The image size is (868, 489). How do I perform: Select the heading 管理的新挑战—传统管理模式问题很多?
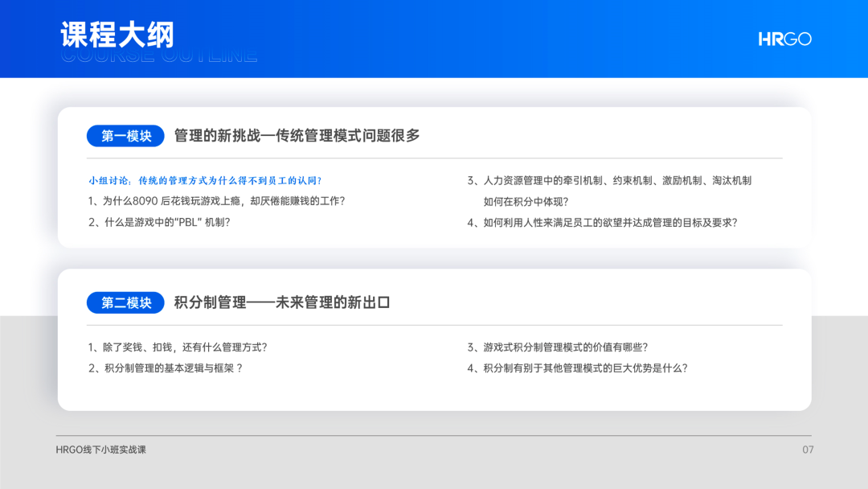pyautogui.click(x=297, y=136)
